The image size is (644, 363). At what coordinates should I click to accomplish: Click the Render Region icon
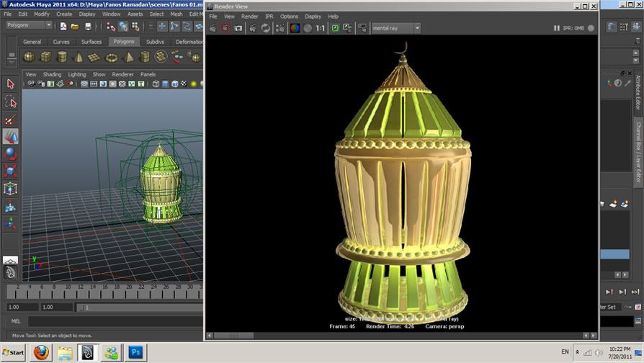tap(225, 28)
